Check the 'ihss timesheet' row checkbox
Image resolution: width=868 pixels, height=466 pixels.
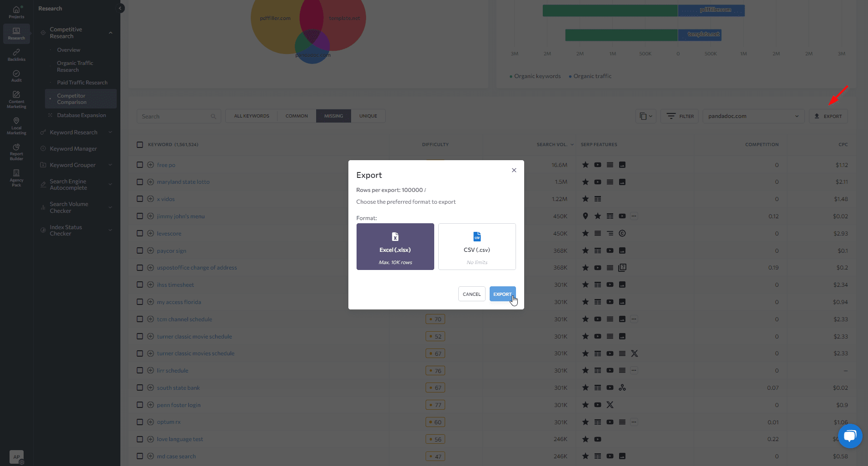(140, 285)
